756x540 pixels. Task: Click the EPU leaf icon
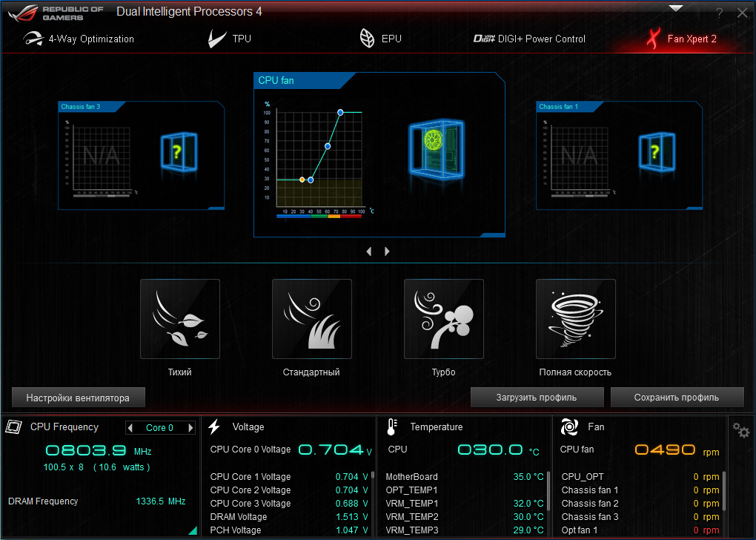(x=368, y=39)
